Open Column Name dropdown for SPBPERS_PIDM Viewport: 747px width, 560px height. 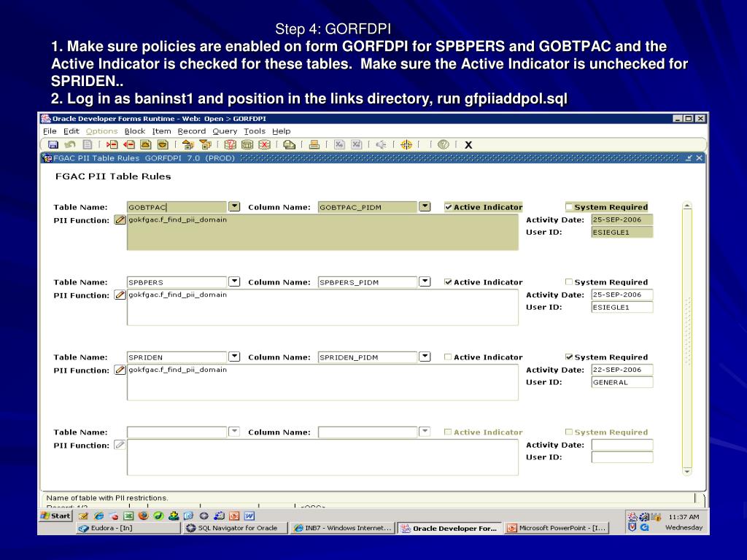pyautogui.click(x=425, y=282)
